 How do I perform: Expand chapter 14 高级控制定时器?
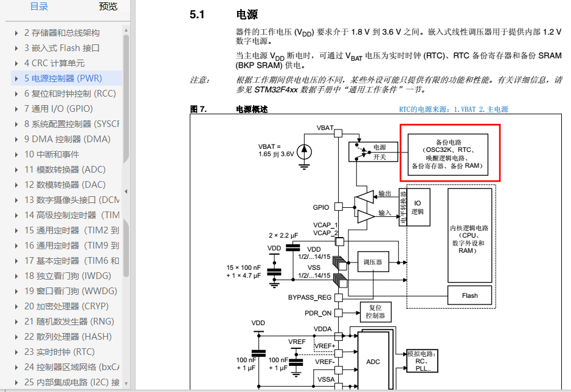(x=16, y=216)
